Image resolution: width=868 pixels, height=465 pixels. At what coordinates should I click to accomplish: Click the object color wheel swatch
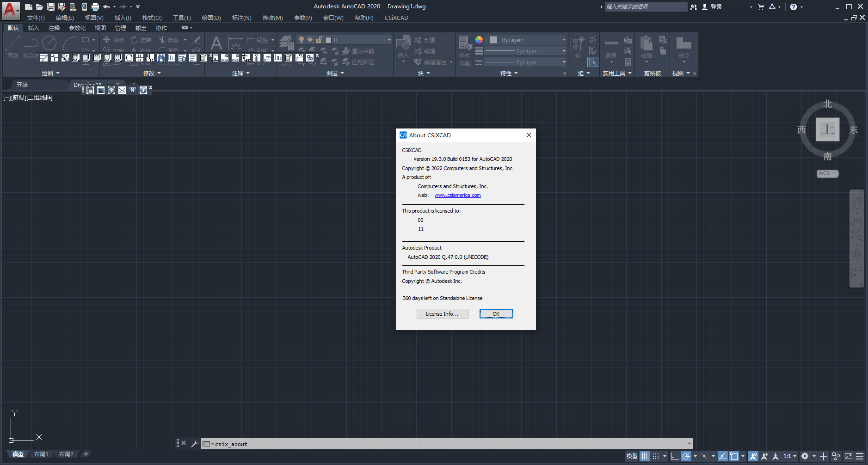point(479,40)
